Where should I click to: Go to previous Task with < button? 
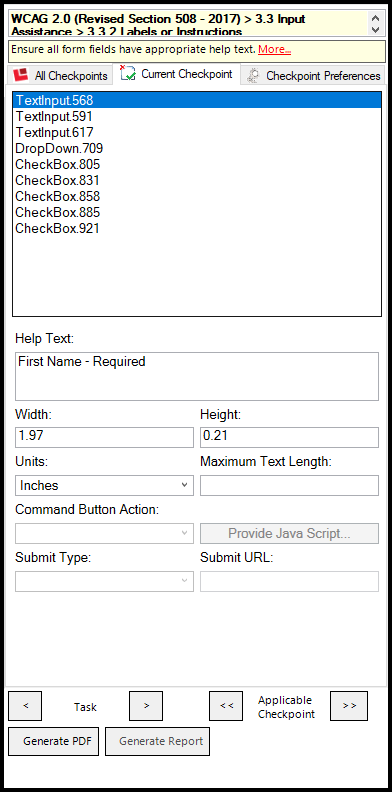[25, 706]
